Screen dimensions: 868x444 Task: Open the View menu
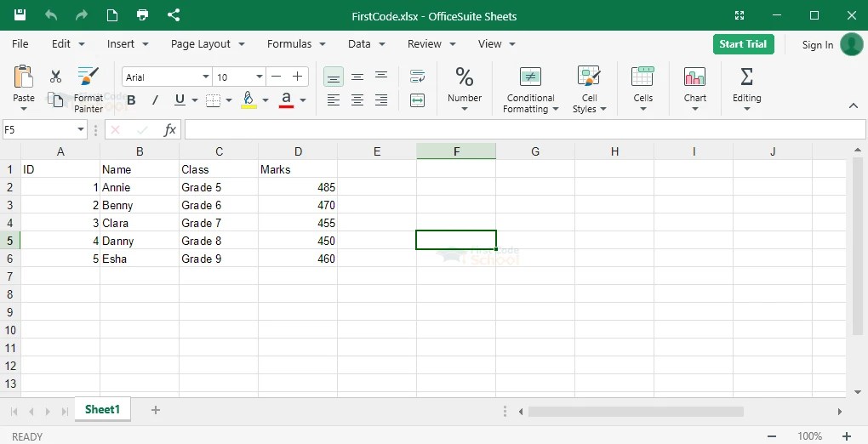tap(497, 43)
